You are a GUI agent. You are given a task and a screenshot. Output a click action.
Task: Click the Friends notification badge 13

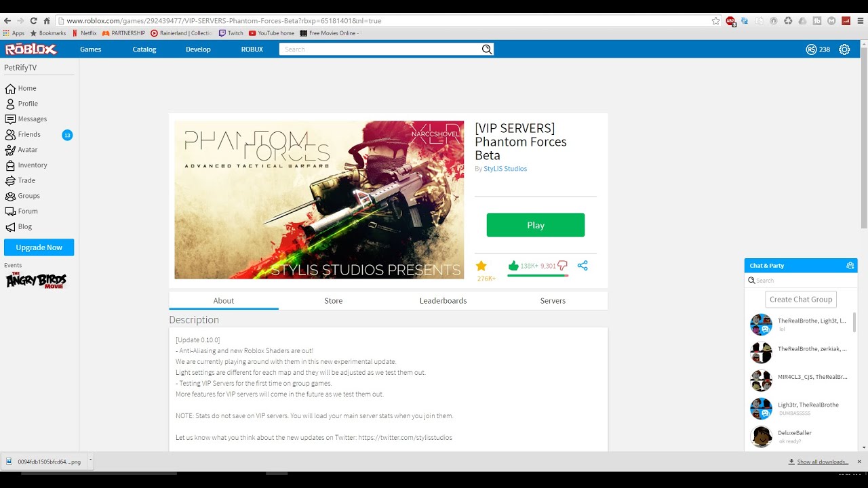67,135
